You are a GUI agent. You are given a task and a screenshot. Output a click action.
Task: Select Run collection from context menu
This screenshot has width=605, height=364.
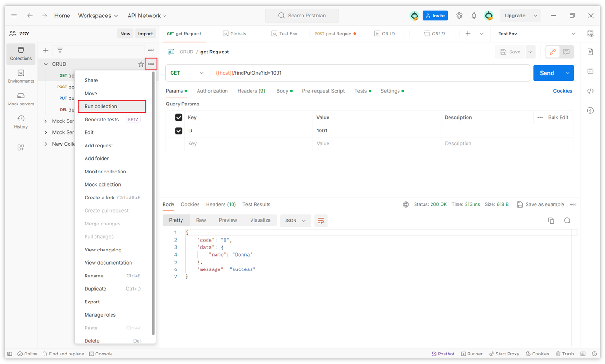pyautogui.click(x=112, y=106)
